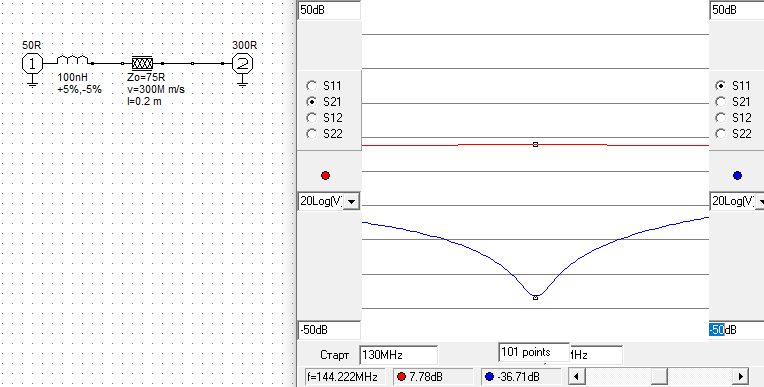Edit the start frequency 130MHz field
This screenshot has height=387, width=764.
coord(399,355)
